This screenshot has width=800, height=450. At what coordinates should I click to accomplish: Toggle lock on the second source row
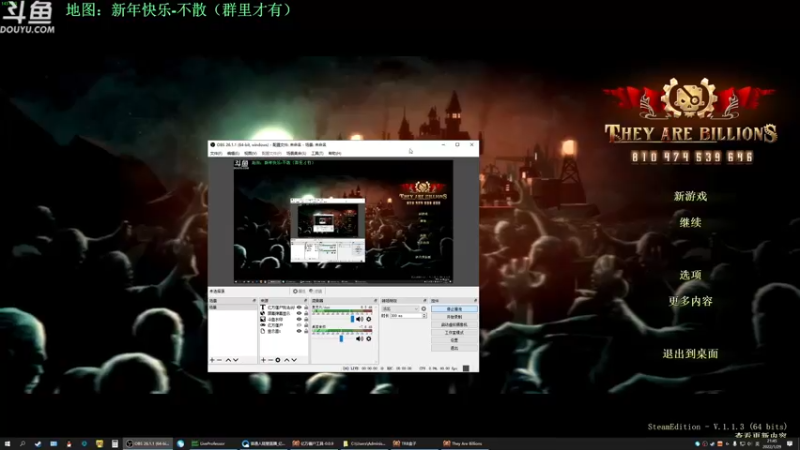tap(306, 313)
